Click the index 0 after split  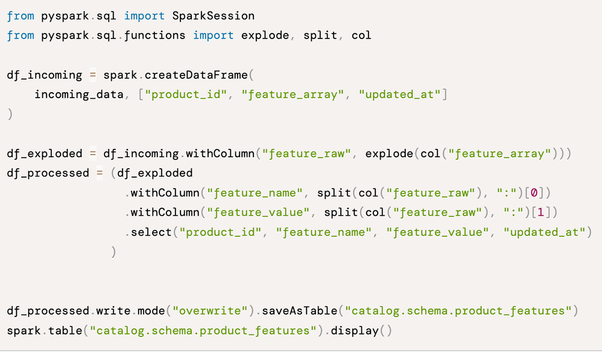[x=534, y=193]
